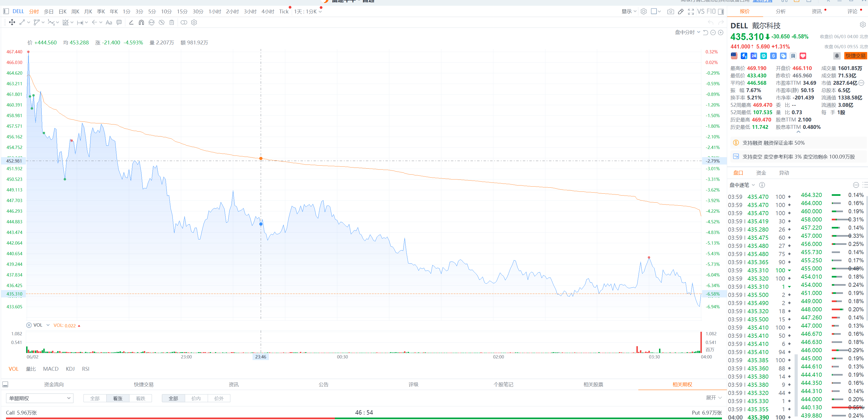Open the 分析 analysis tab
Screen dimensions: 868x420
[x=780, y=11]
